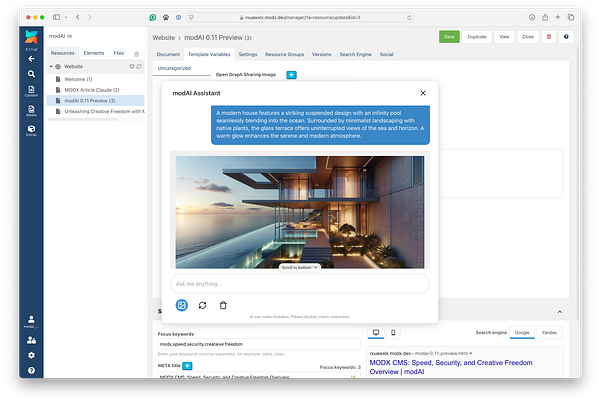Screen dimensions: 600x400
Task: Open the help question mark icon
Action: tap(31, 370)
